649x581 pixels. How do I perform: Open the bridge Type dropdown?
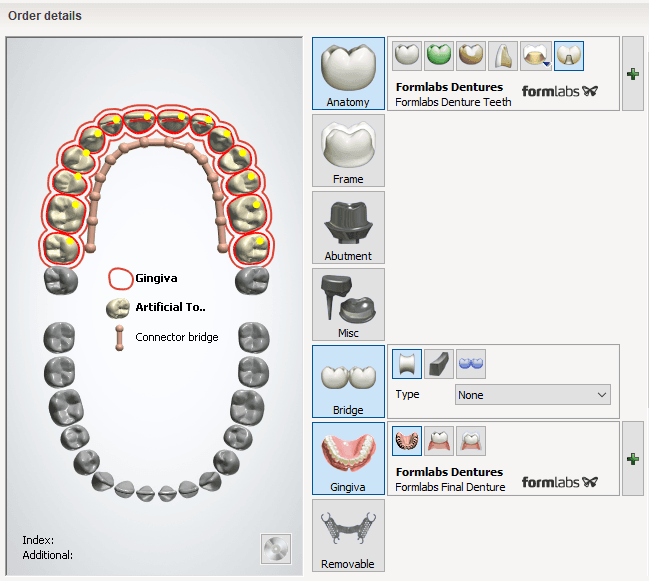(x=532, y=395)
